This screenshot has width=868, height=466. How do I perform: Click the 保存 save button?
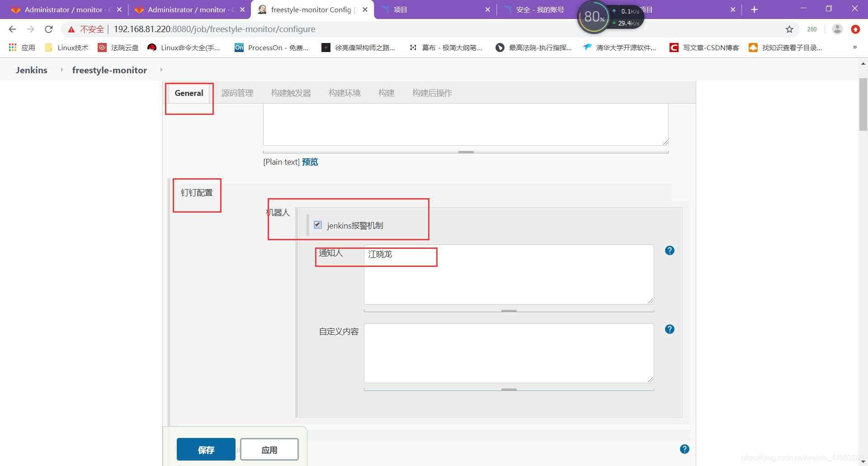(206, 449)
